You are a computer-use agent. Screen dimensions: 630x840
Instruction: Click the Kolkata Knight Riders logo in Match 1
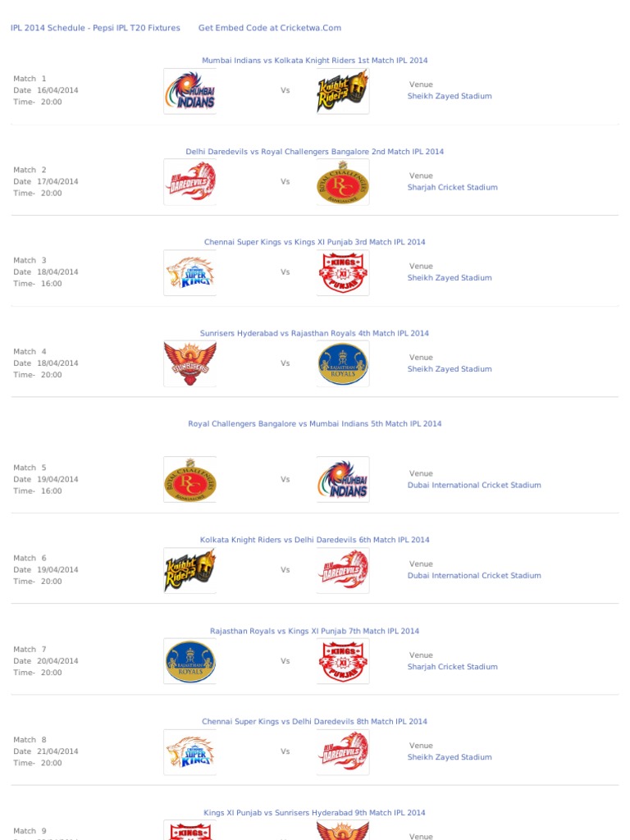(343, 91)
